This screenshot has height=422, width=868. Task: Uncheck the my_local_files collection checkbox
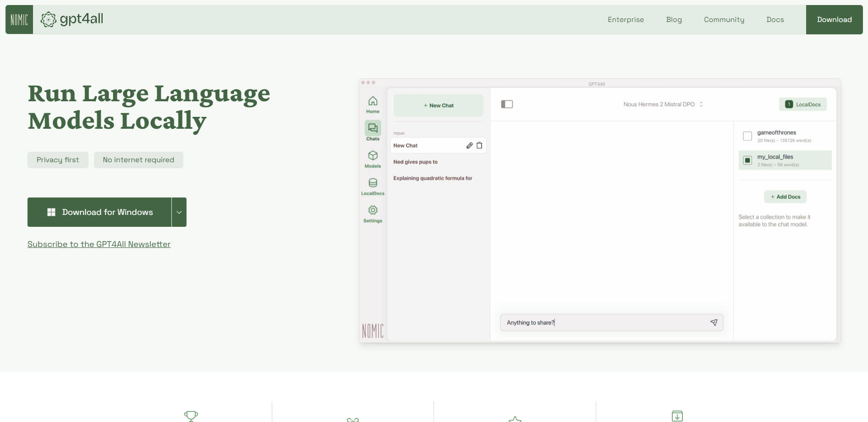click(747, 160)
